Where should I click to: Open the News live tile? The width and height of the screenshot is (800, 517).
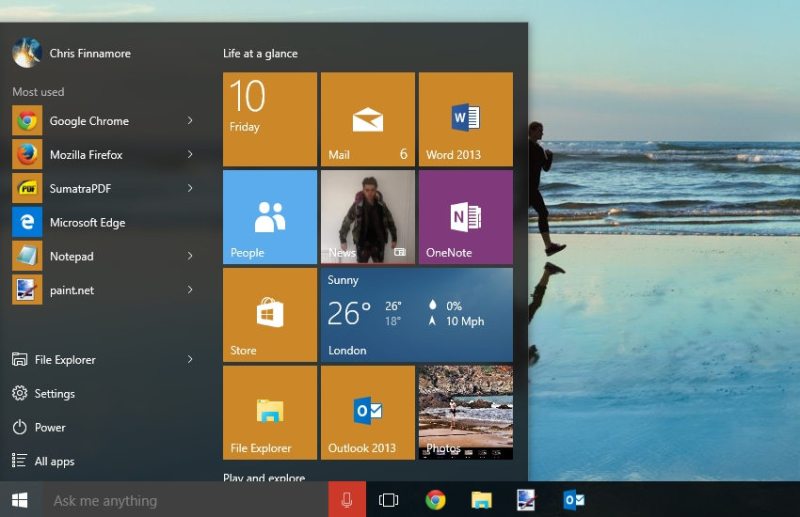point(368,217)
